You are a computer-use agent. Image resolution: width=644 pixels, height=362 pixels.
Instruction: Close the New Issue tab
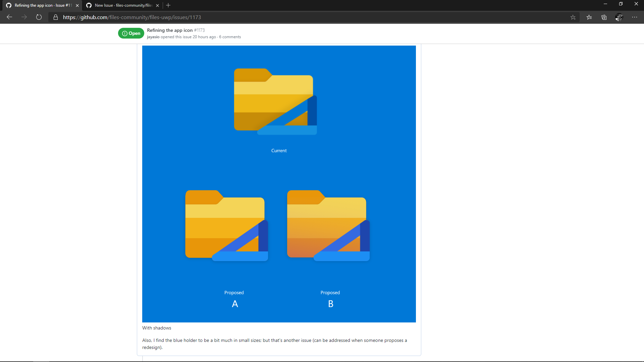[x=157, y=5]
